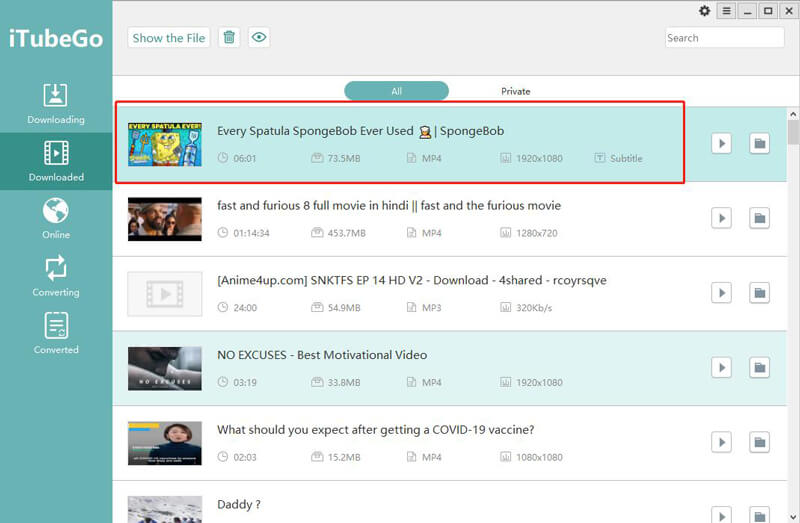The height and width of the screenshot is (523, 800).
Task: Switch to the All tab
Action: [x=396, y=91]
